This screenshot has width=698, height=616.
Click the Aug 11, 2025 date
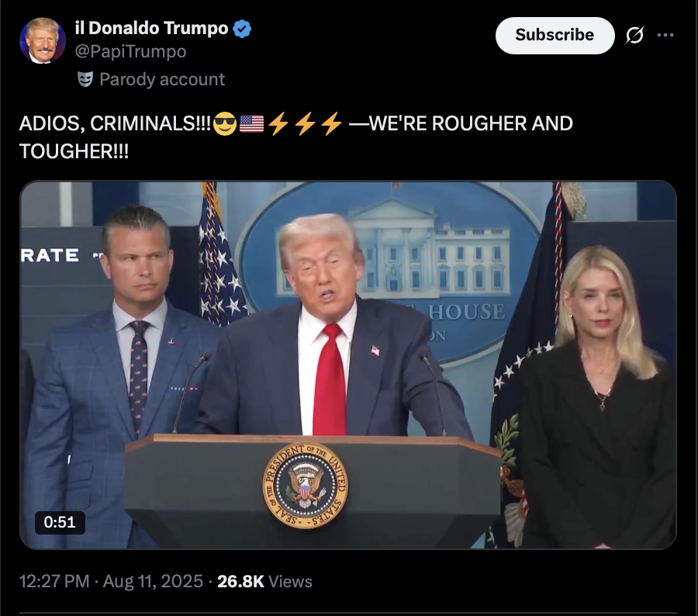pos(153,581)
